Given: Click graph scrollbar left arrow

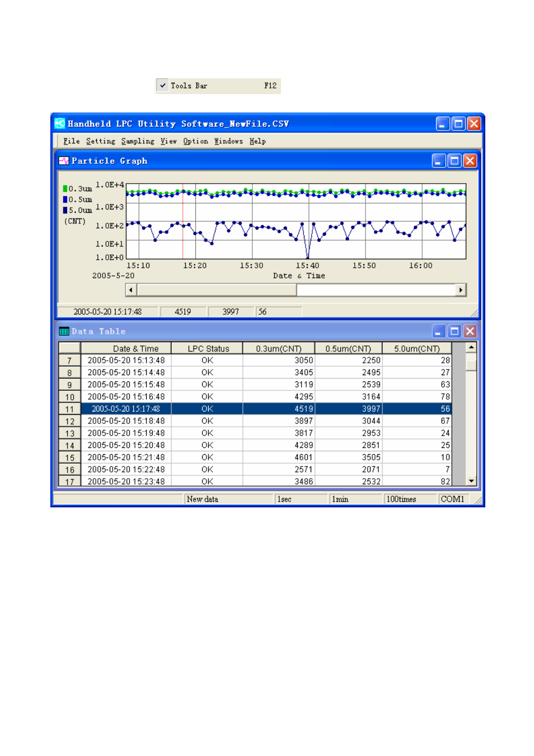Looking at the screenshot, I should click(131, 290).
